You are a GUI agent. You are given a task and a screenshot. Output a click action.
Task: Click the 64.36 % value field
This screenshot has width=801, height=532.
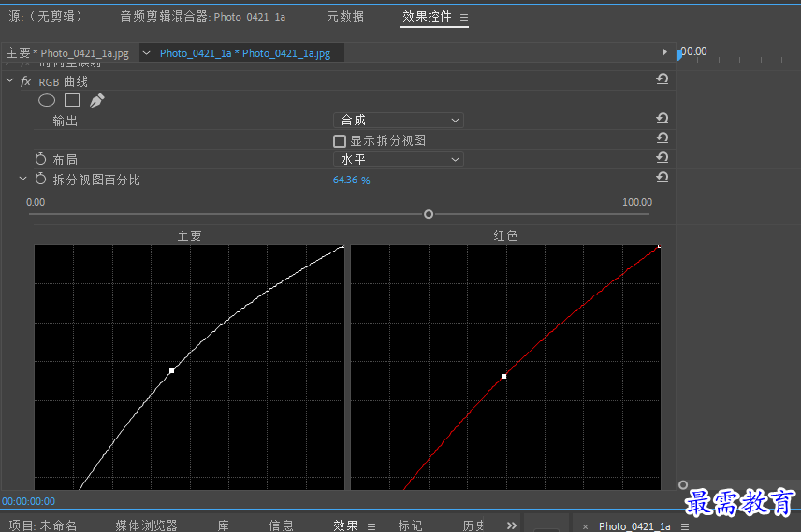[352, 180]
